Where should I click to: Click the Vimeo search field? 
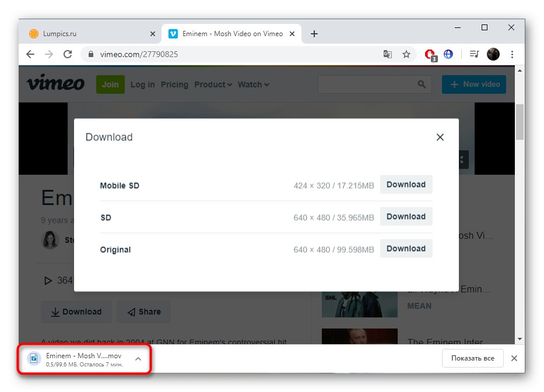tap(375, 84)
